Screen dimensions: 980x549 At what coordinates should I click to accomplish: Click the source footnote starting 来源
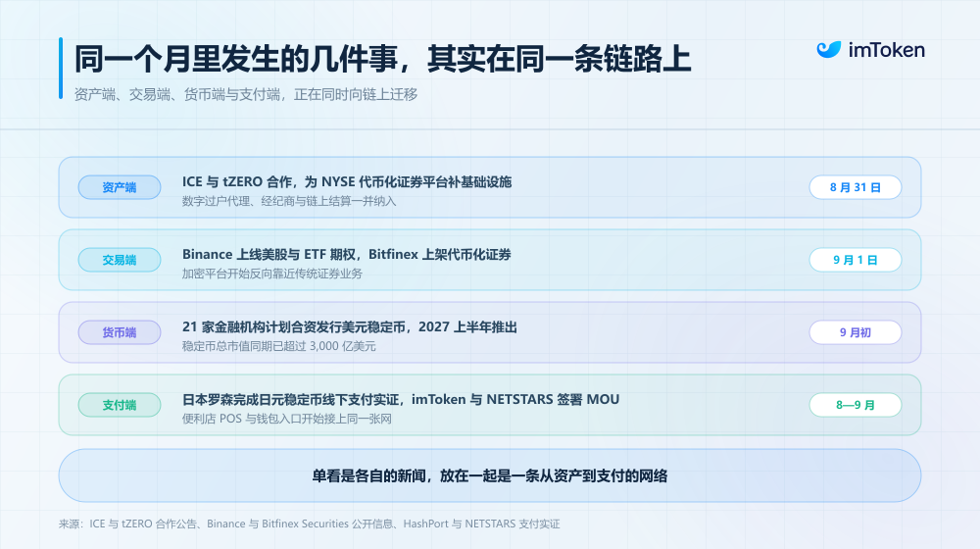click(310, 524)
